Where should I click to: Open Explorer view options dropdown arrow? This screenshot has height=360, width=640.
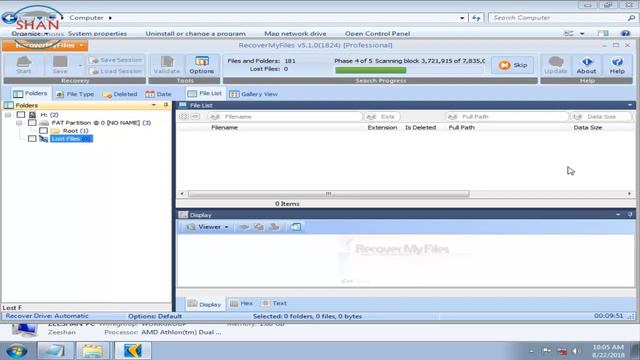(x=582, y=33)
